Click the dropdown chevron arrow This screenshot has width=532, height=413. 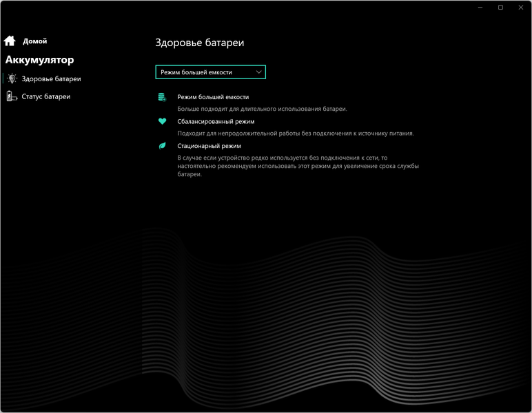(x=258, y=72)
